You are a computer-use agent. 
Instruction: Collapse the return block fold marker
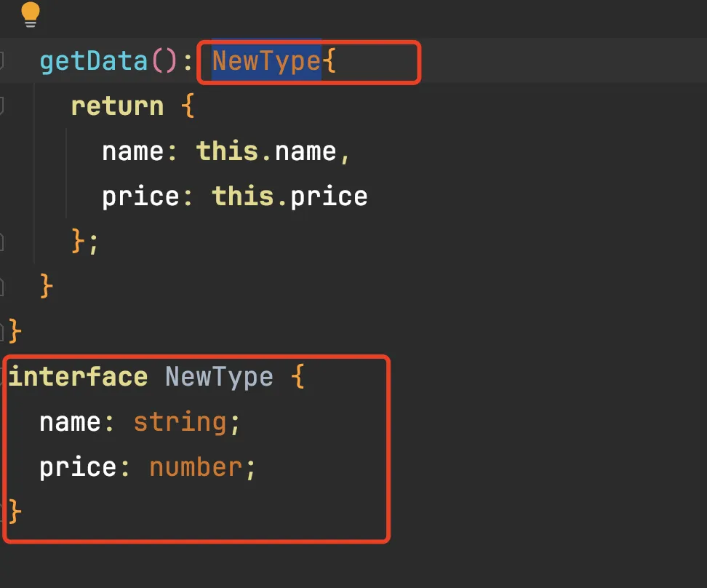(2, 106)
